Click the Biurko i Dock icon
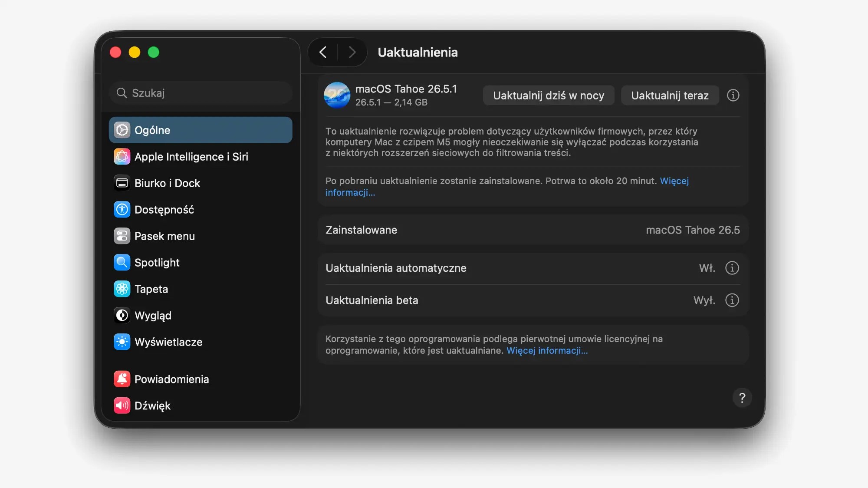The width and height of the screenshot is (868, 488). [122, 183]
